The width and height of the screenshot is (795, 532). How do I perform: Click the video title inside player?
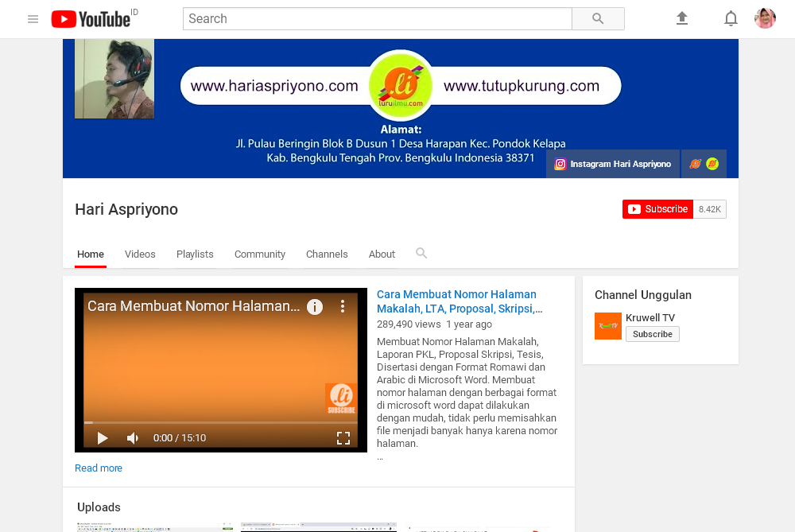click(194, 306)
